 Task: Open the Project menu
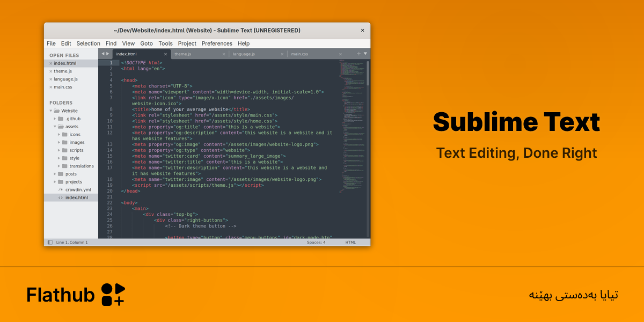point(187,43)
